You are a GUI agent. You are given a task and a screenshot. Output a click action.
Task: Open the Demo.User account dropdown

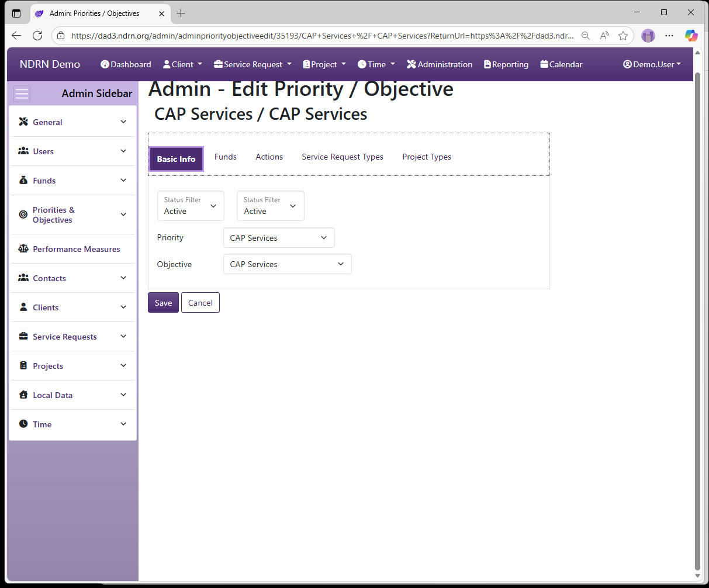[652, 64]
